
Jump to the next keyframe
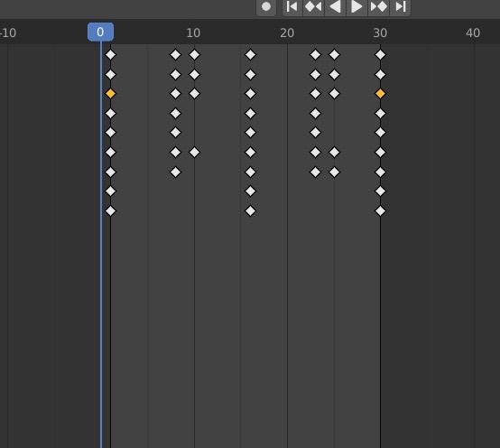pos(378,6)
